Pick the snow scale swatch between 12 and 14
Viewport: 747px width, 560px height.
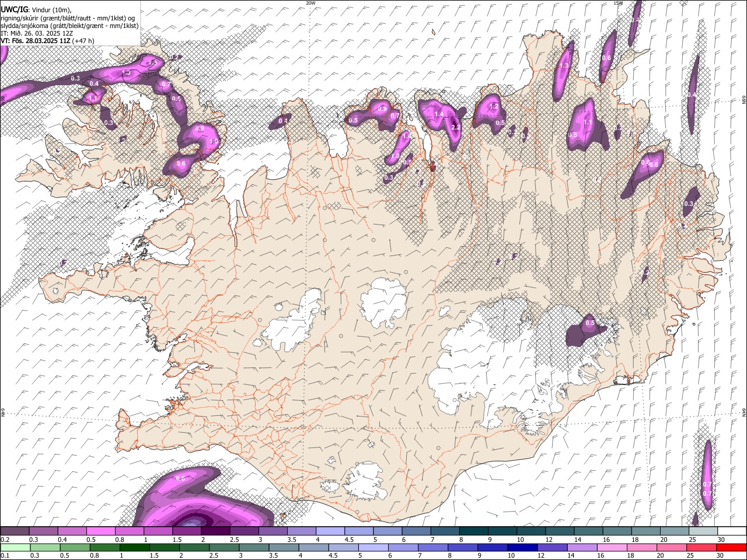tap(558, 531)
